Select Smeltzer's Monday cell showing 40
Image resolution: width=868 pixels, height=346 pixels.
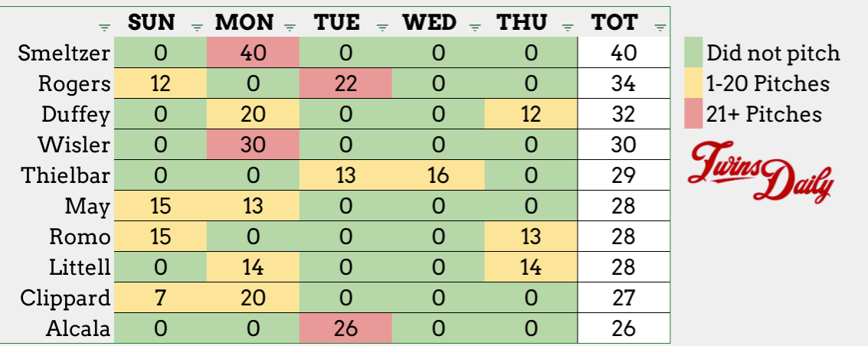253,54
